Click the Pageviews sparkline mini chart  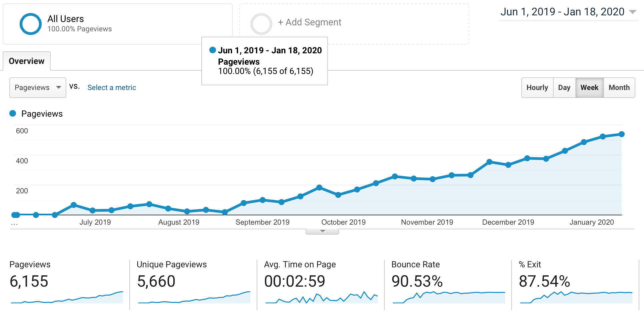(x=67, y=297)
